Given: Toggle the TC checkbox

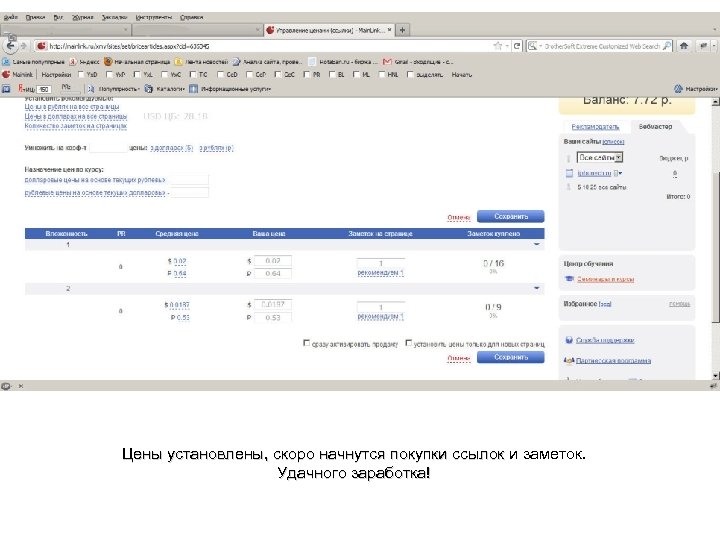Looking at the screenshot, I should pos(193,74).
